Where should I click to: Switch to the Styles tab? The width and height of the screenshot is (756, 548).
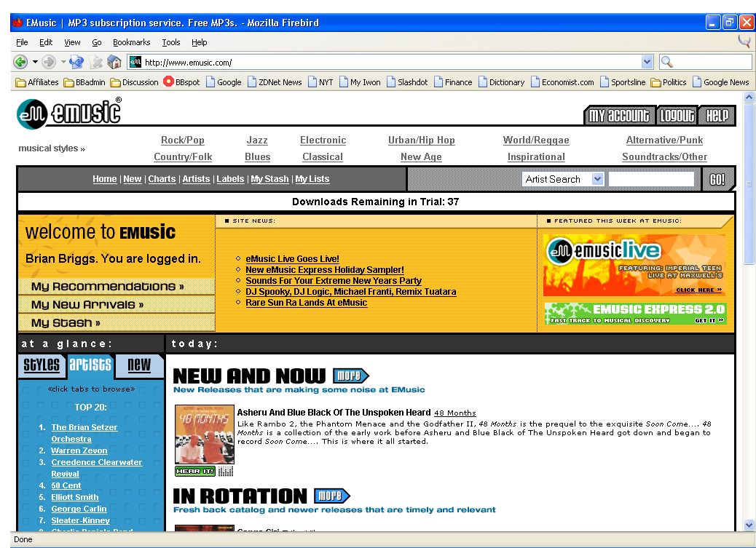(x=42, y=365)
